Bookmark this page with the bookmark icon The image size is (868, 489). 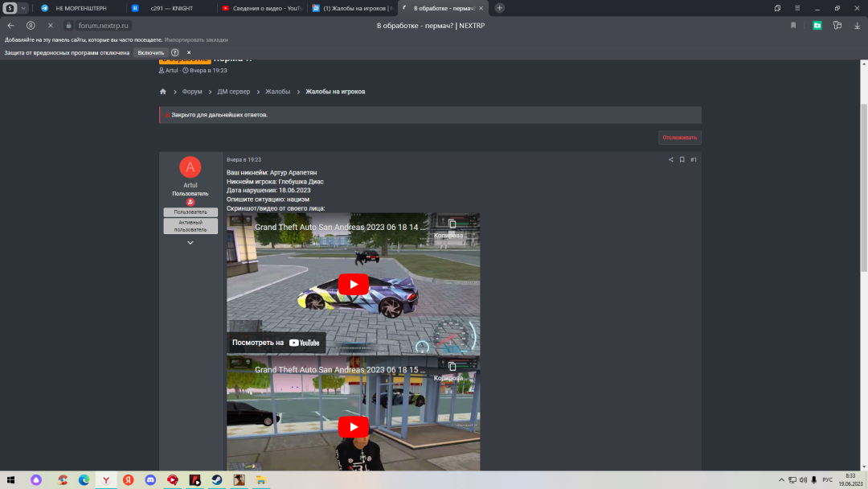(x=793, y=26)
